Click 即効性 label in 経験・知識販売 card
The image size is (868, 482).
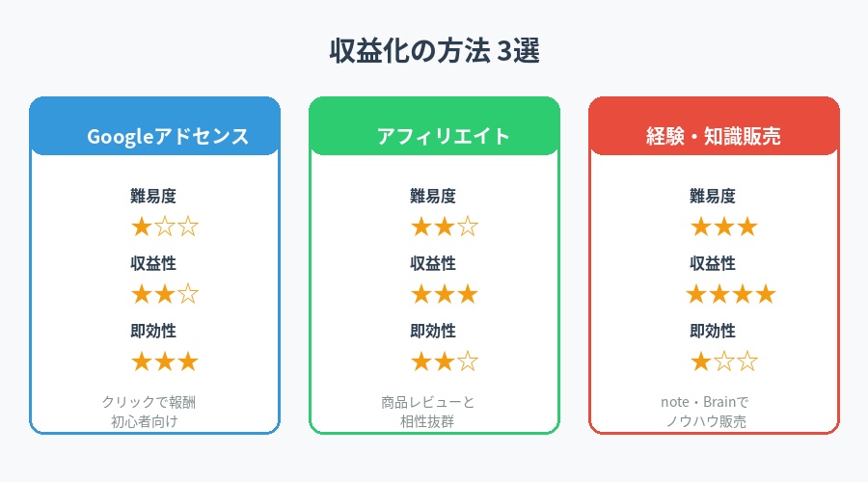[x=712, y=332]
